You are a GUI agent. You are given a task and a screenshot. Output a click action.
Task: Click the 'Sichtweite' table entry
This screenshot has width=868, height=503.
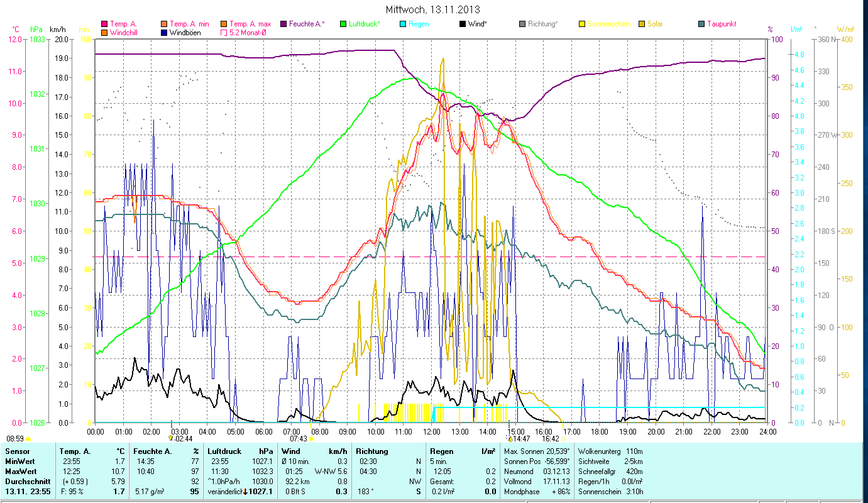point(593,462)
